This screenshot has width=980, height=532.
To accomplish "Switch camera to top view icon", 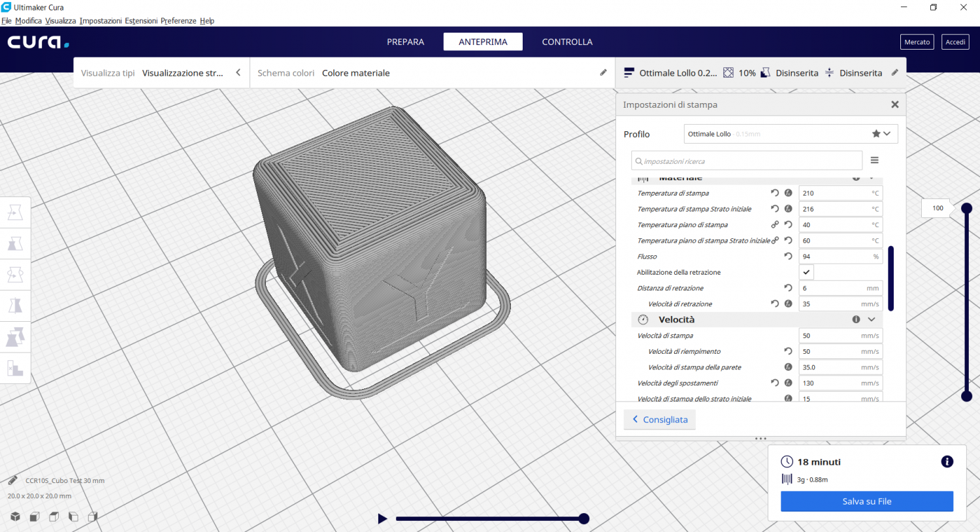I will pyautogui.click(x=54, y=516).
